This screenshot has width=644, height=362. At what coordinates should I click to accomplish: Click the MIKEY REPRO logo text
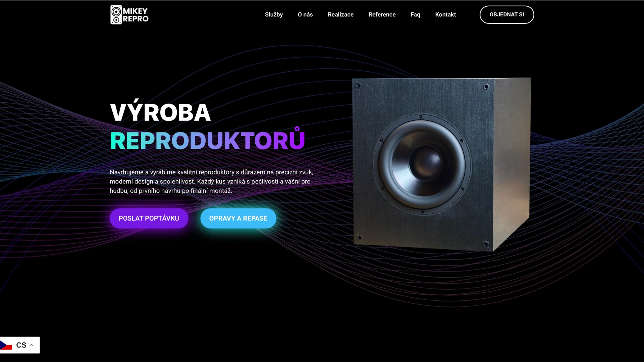(x=136, y=15)
